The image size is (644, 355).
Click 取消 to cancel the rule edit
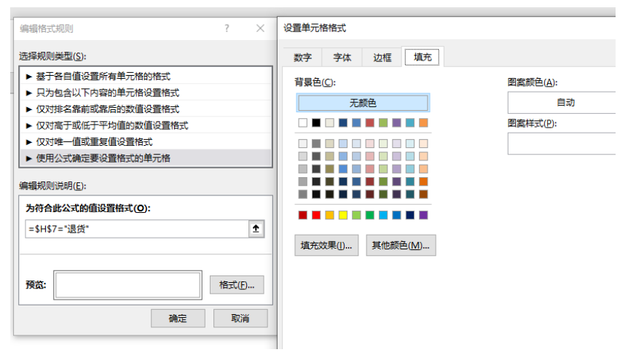[x=240, y=319]
